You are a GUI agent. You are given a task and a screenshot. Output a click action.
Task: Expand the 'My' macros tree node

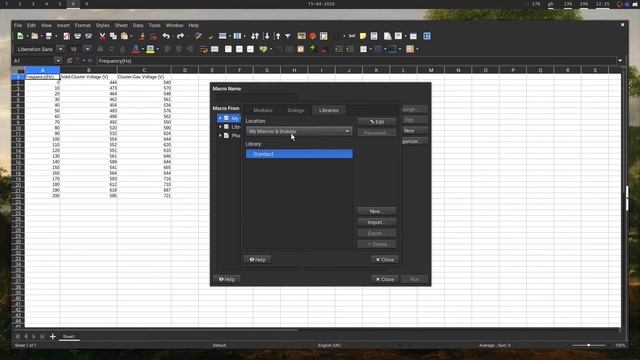tap(220, 118)
